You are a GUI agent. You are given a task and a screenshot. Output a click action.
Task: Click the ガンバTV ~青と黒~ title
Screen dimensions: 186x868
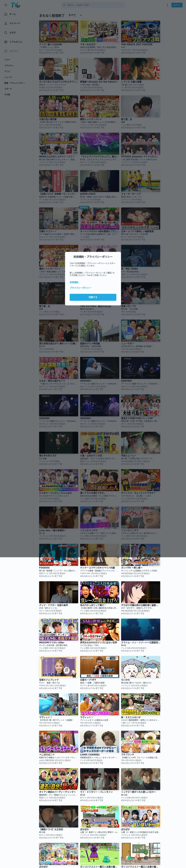132,568
